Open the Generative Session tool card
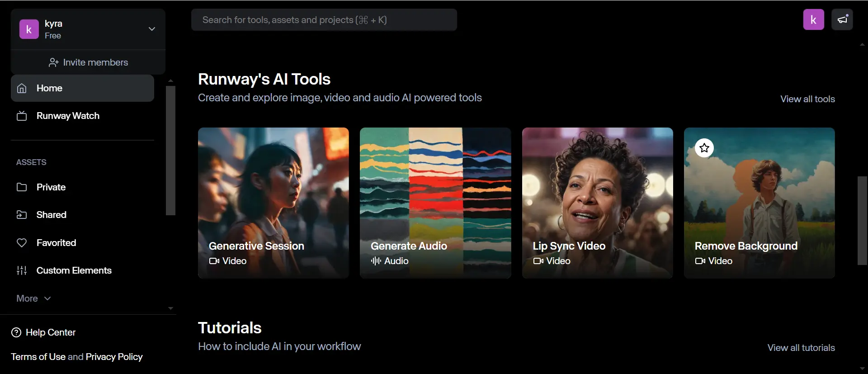868x374 pixels. tap(274, 203)
